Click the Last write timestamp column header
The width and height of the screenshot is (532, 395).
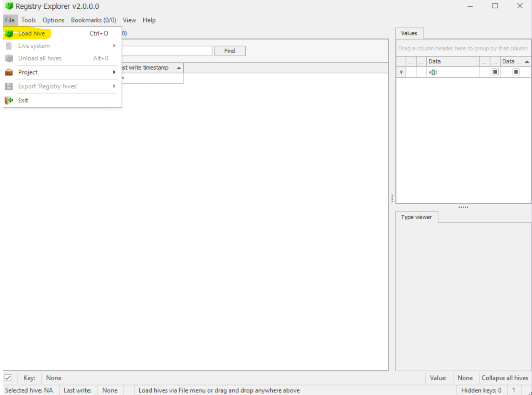[152, 68]
